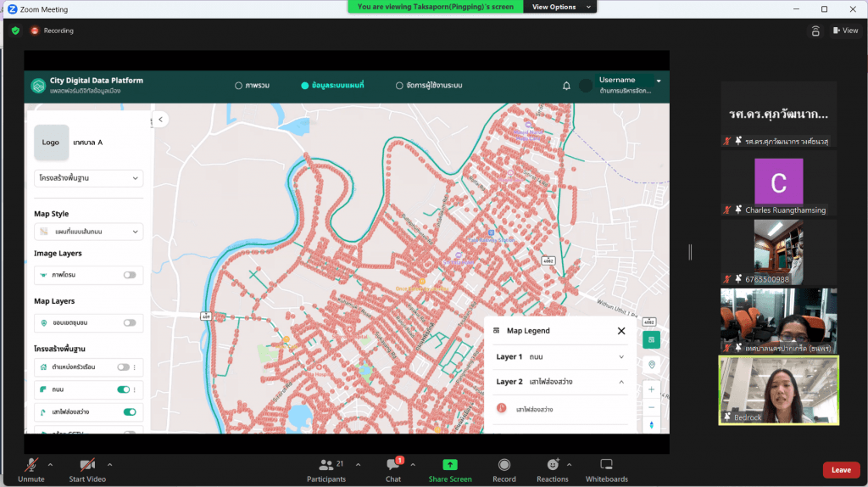Turn off the ถนน layer switch
868x487 pixels.
(124, 389)
